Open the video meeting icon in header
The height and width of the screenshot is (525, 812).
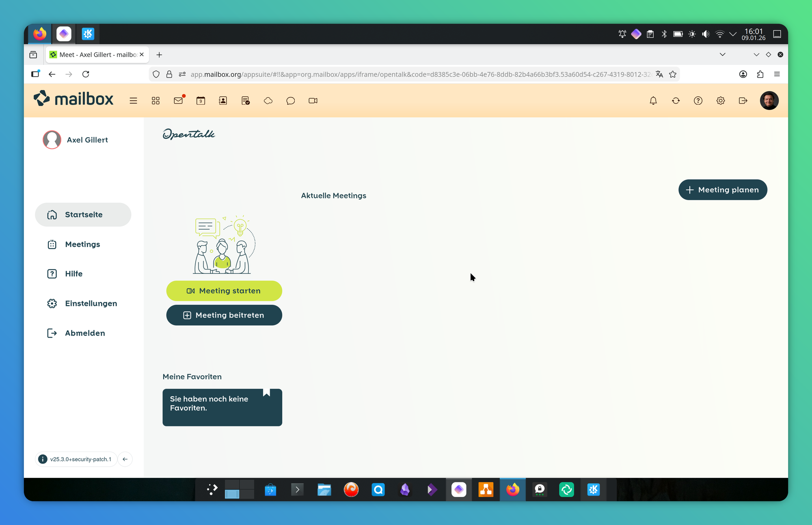click(313, 101)
